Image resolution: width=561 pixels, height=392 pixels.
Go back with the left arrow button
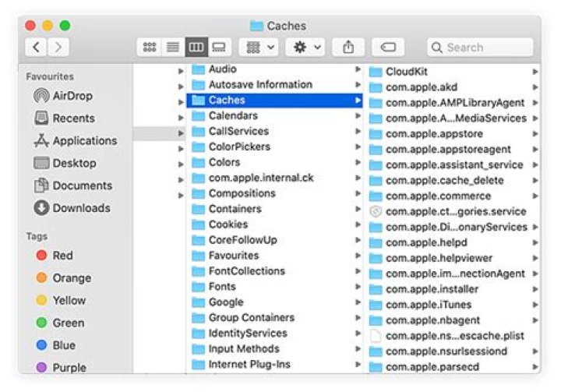(x=36, y=48)
